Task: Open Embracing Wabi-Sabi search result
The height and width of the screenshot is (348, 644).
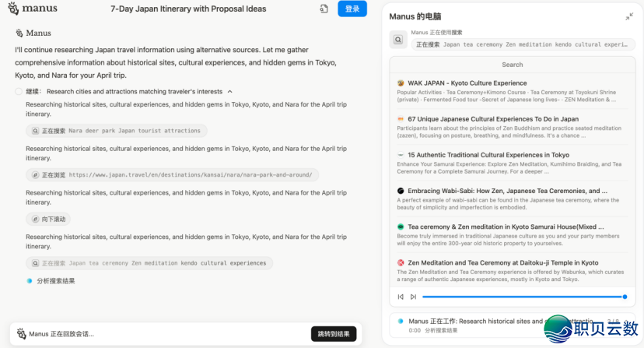Action: pyautogui.click(x=507, y=191)
